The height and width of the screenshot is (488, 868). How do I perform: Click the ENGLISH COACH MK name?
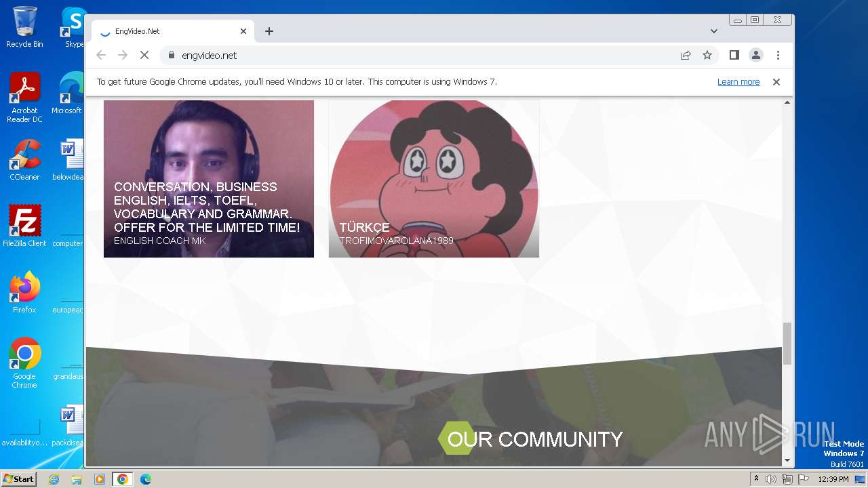click(159, 241)
